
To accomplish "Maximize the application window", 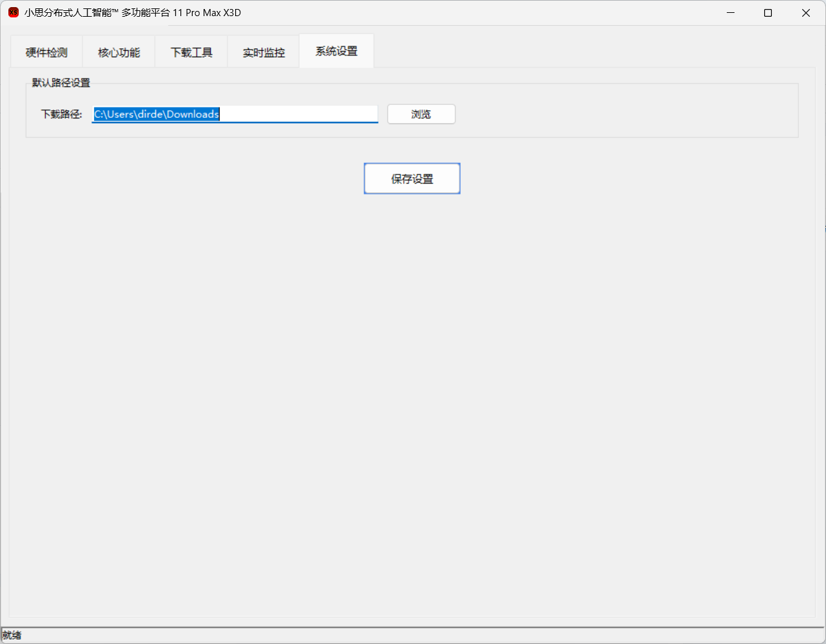I will 768,13.
